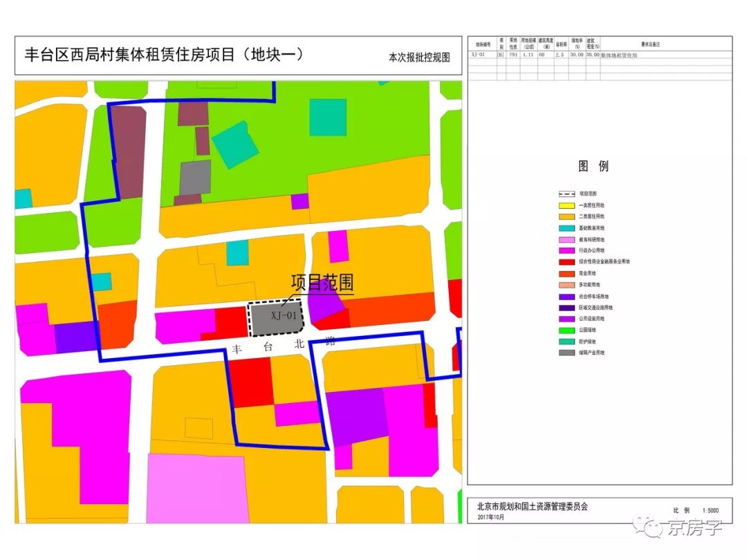Click the magenta 行政办公用地 legend symbol
Viewport: 747px width, 560px height.
tap(566, 250)
